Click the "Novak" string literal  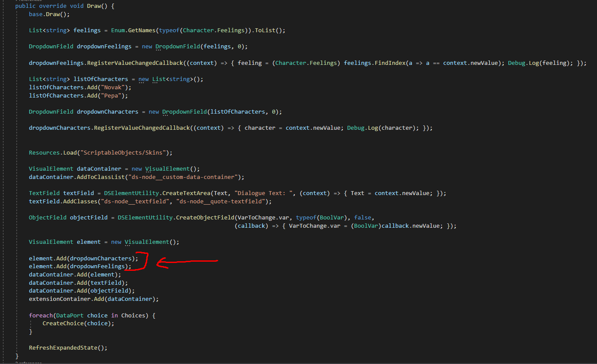pos(112,87)
